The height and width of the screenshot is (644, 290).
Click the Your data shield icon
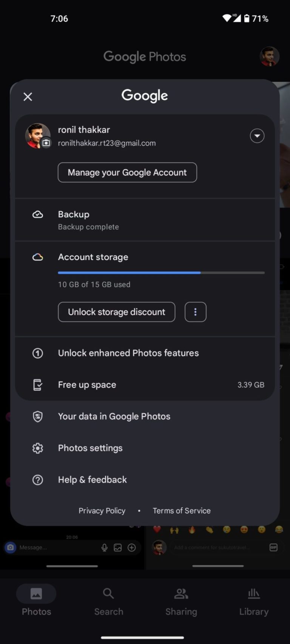[x=38, y=416]
